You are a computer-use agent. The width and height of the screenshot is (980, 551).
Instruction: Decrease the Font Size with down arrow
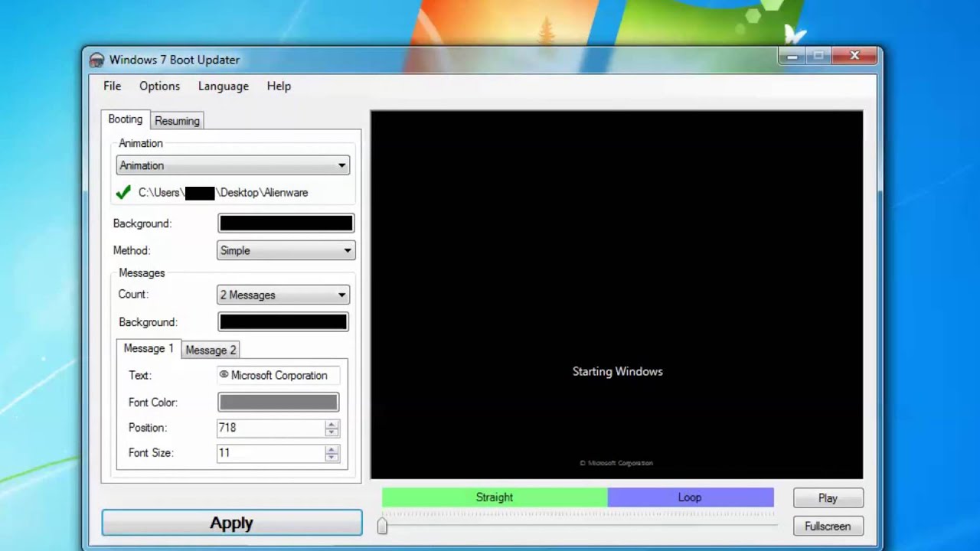point(332,458)
